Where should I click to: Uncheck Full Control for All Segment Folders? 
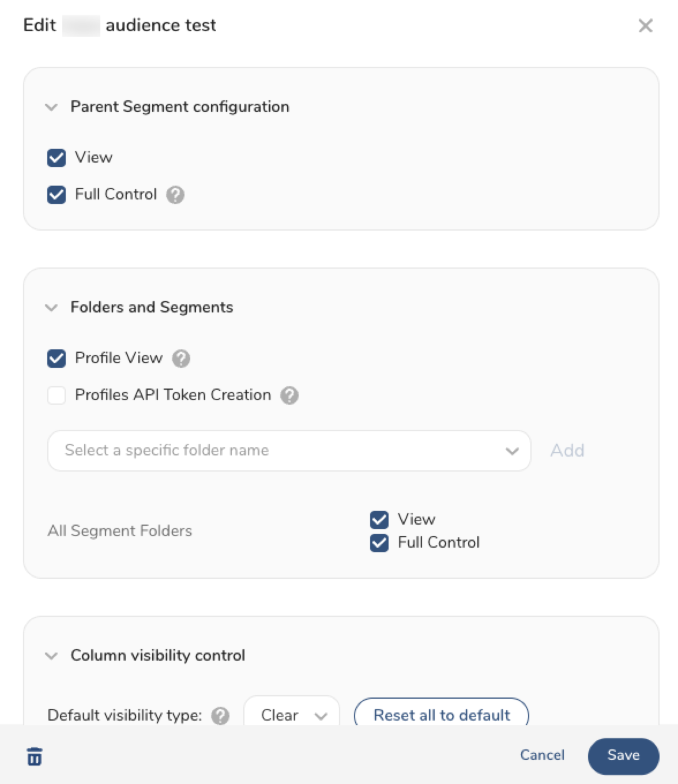(379, 543)
